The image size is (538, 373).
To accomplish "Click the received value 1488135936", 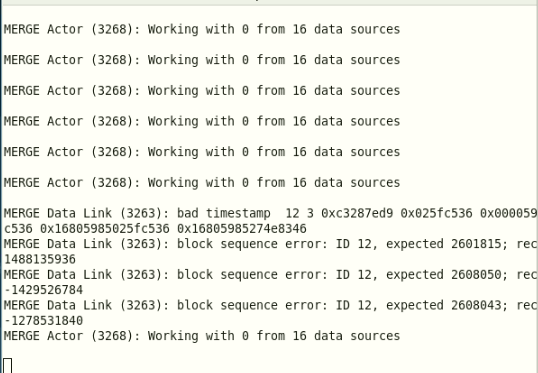I will [40, 259].
